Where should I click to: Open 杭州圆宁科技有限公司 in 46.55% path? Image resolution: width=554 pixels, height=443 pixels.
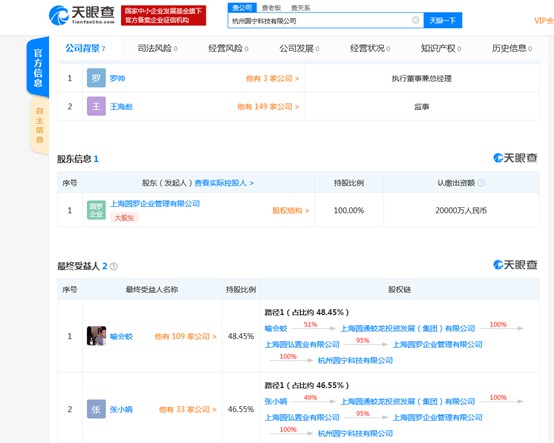coord(355,433)
